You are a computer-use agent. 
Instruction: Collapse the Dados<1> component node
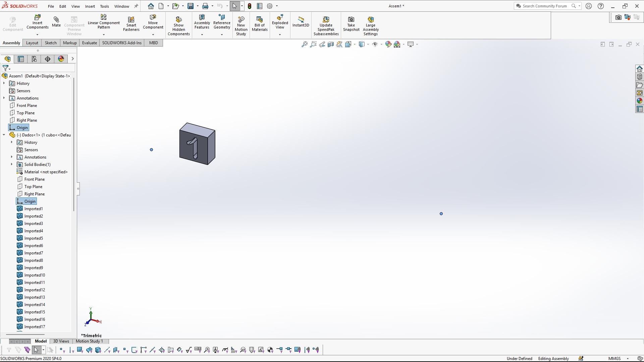click(4, 135)
